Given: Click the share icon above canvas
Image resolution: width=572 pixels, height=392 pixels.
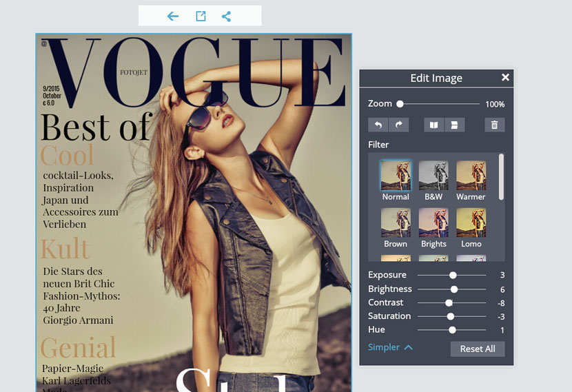Looking at the screenshot, I should coord(226,16).
